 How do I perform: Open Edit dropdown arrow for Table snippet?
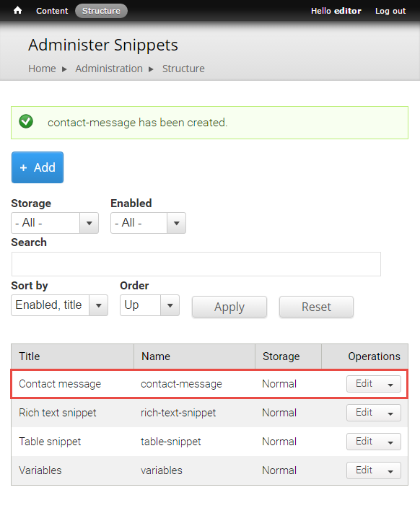tap(390, 442)
